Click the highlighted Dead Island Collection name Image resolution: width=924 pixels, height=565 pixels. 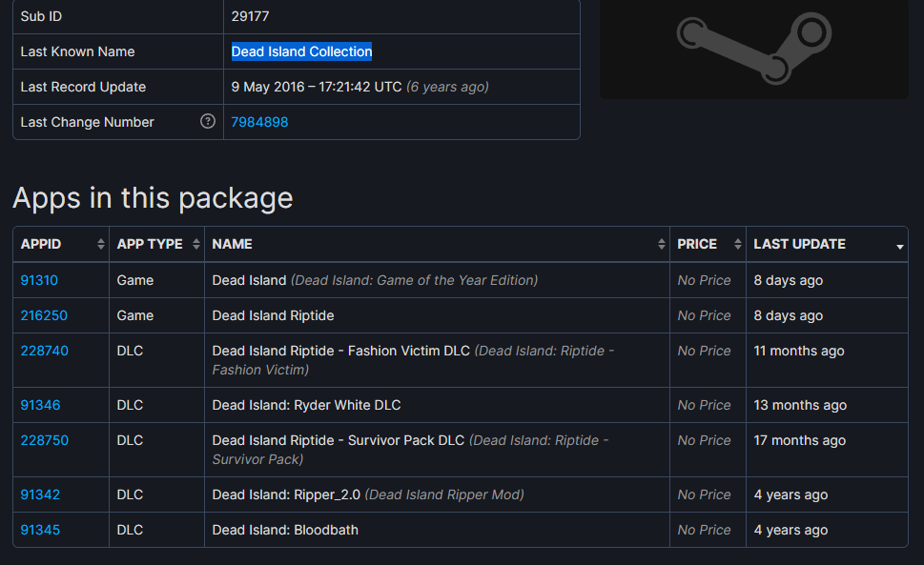[x=301, y=51]
